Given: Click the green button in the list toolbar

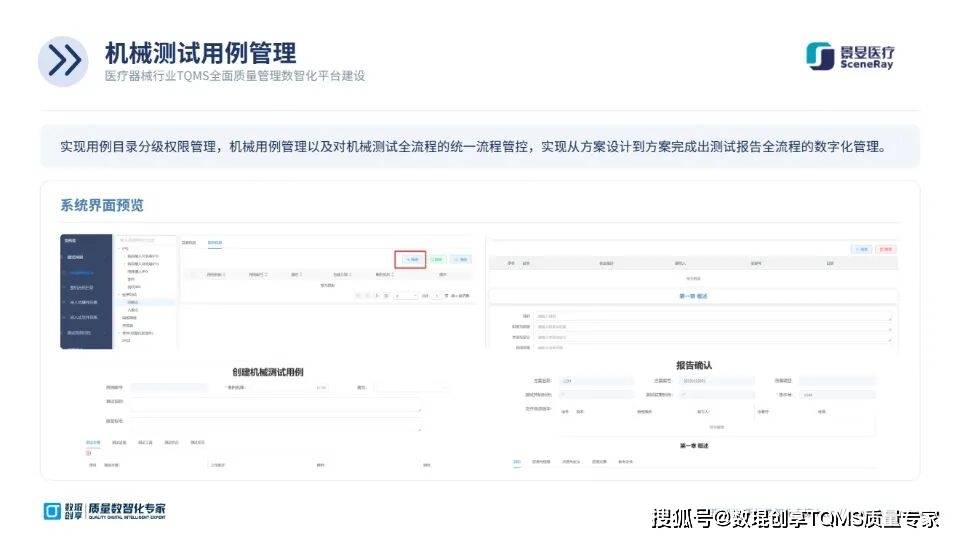Looking at the screenshot, I should click(x=437, y=260).
